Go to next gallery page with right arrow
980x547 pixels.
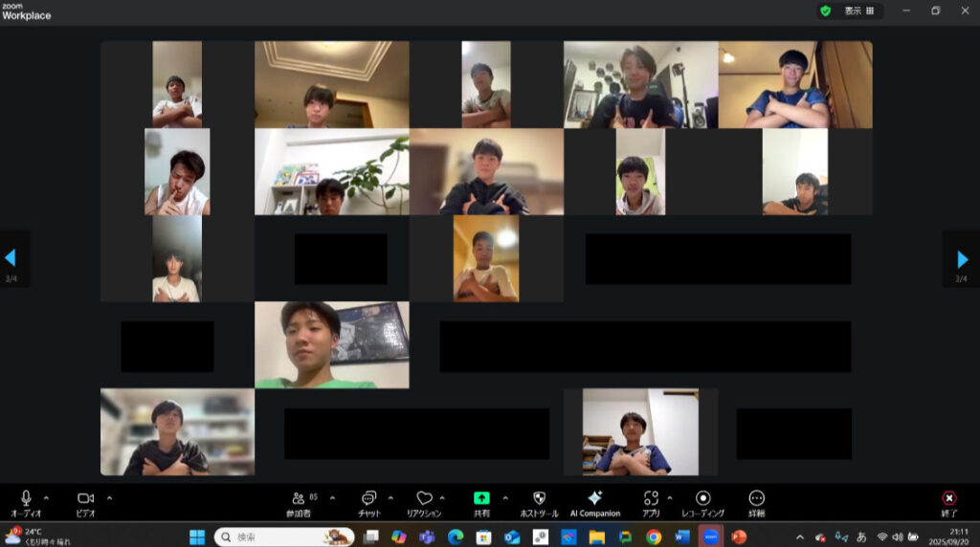(962, 258)
